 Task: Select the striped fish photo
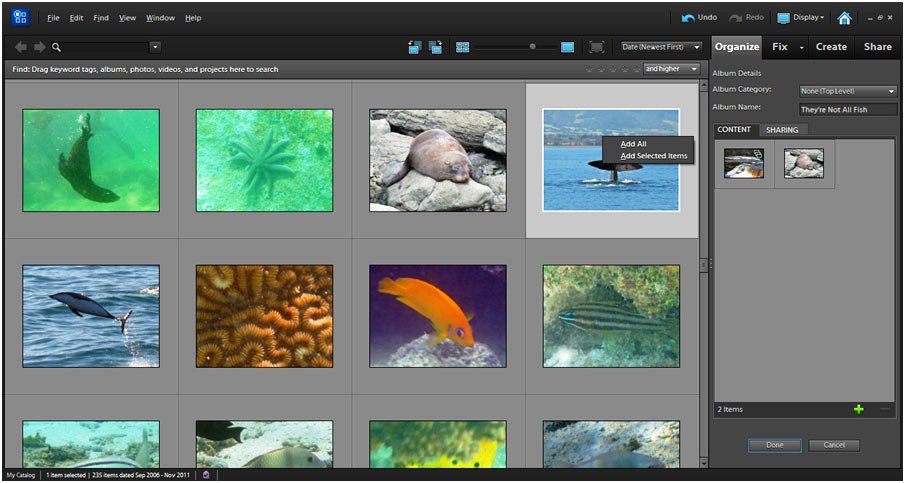point(611,316)
